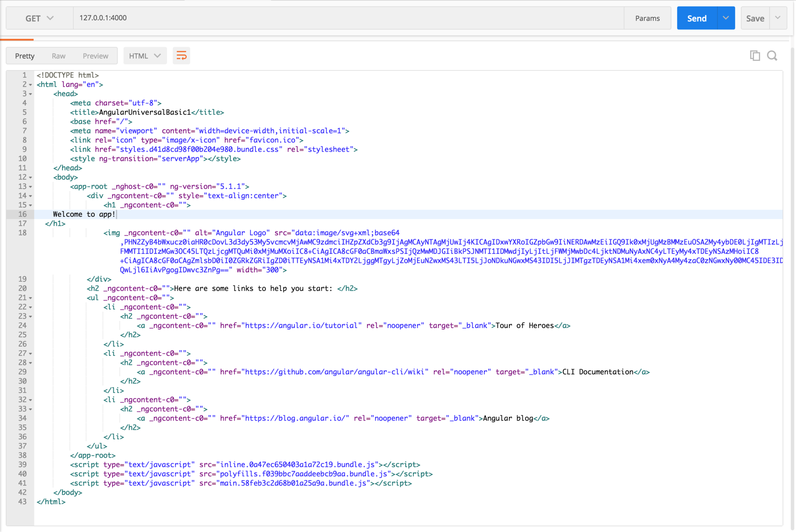
Task: Copy response body to clipboard icon
Action: (755, 56)
